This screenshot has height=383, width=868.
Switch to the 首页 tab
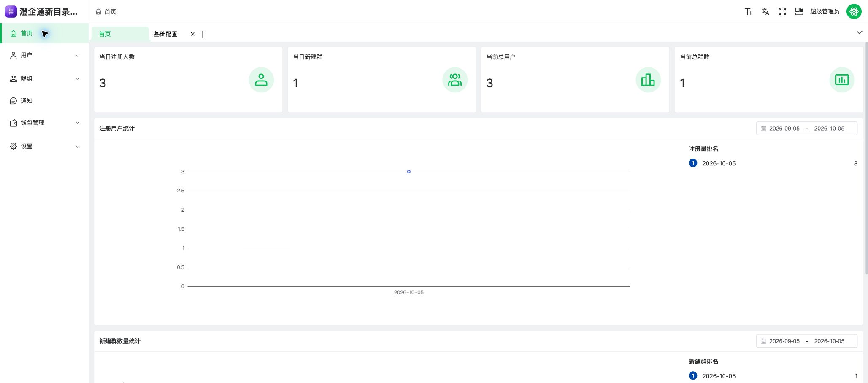point(120,34)
